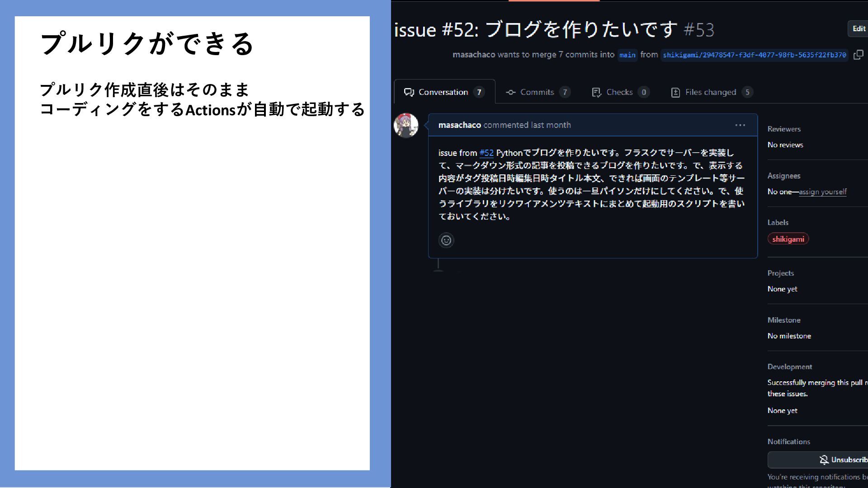Image resolution: width=868 pixels, height=488 pixels.
Task: Click the slide heading プルリクができる
Action: coord(147,43)
